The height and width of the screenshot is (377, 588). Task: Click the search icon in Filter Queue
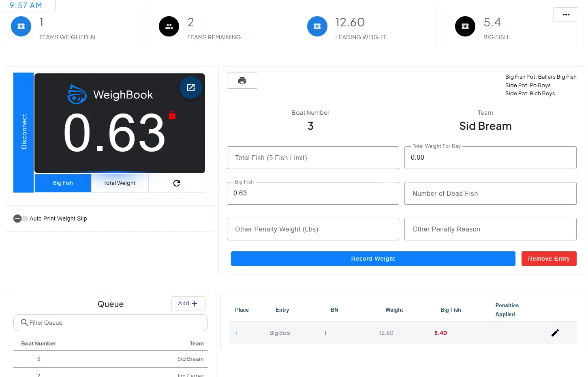[x=24, y=323]
